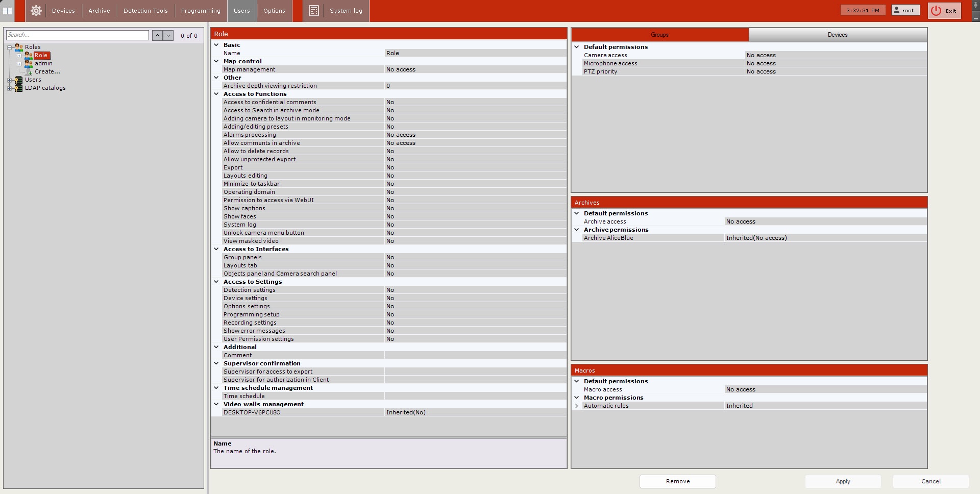Switch to the Devices permissions tab
Viewport: 980px width, 494px height.
(837, 35)
